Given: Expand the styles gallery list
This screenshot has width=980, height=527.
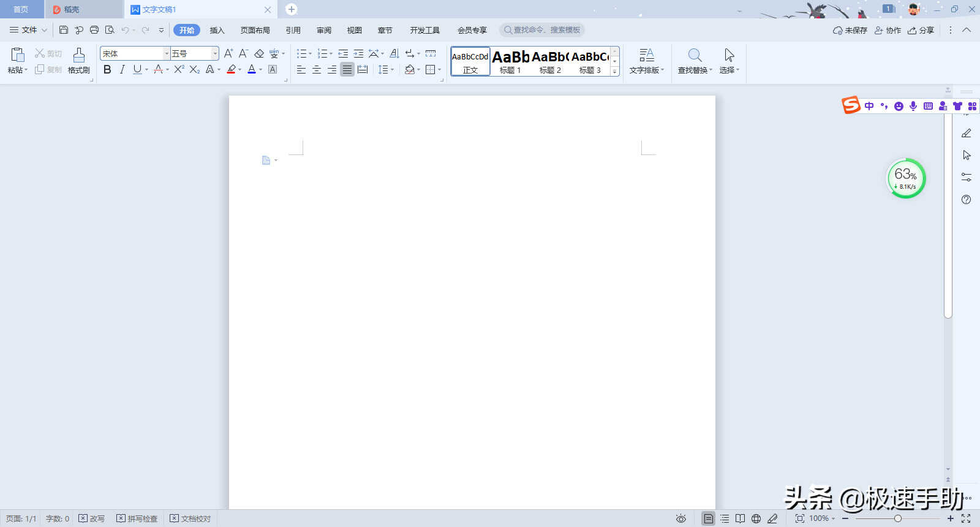Looking at the screenshot, I should (615, 72).
